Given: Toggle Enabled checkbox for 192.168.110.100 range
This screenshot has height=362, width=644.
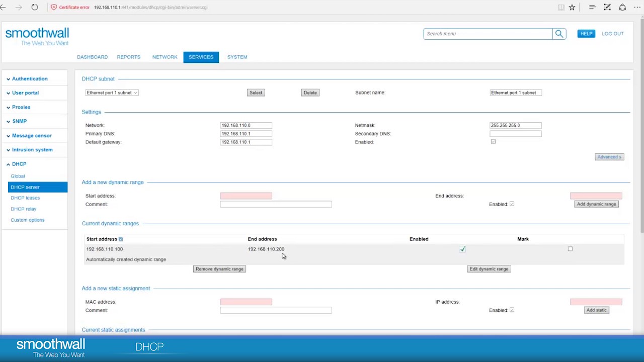Looking at the screenshot, I should pos(462,249).
